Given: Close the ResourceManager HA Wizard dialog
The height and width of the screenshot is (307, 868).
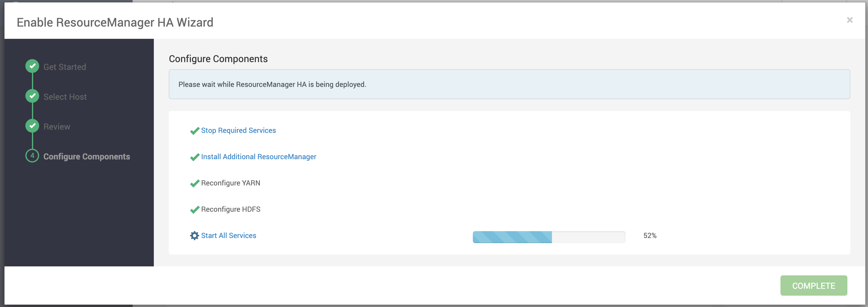Looking at the screenshot, I should point(849,20).
